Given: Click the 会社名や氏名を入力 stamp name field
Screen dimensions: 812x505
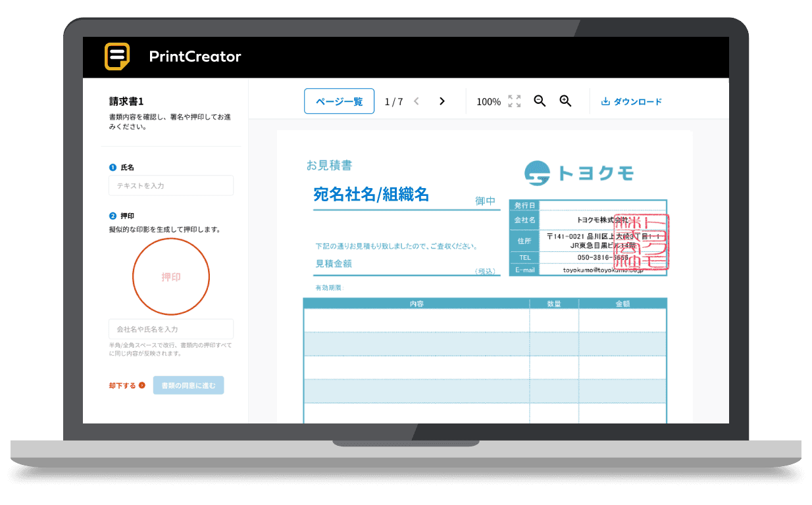Looking at the screenshot, I should point(171,329).
